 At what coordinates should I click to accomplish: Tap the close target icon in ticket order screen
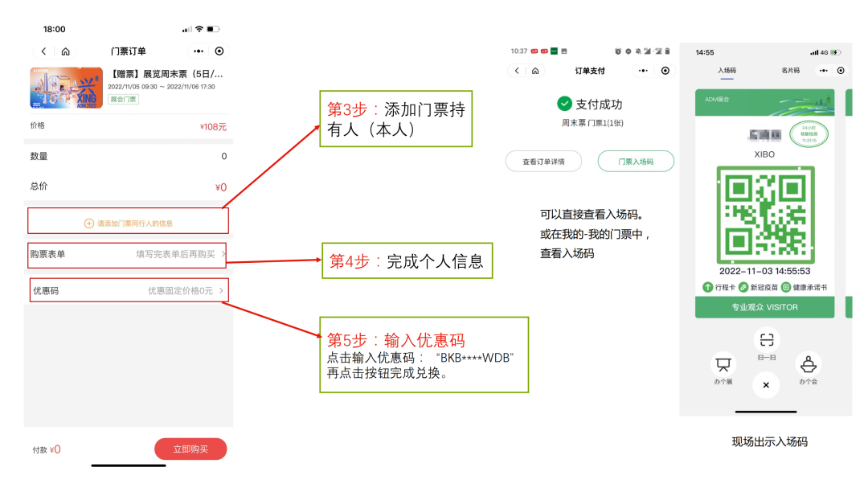(x=219, y=51)
